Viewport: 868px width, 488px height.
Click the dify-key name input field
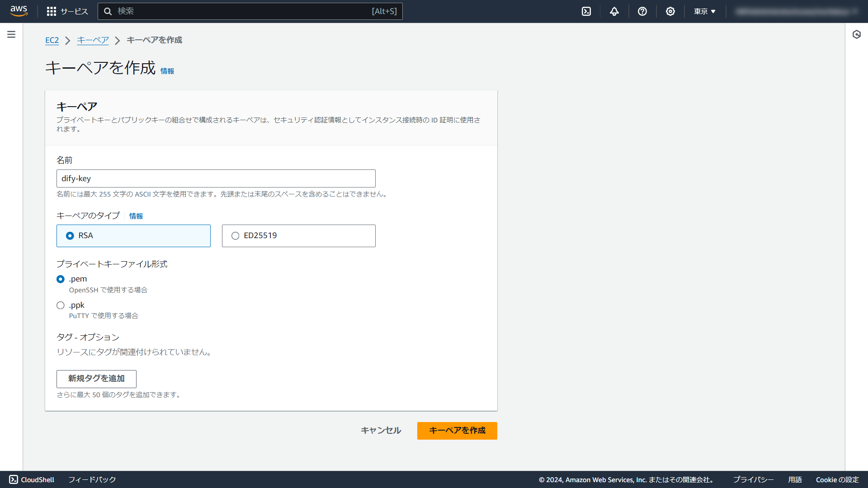coord(216,178)
